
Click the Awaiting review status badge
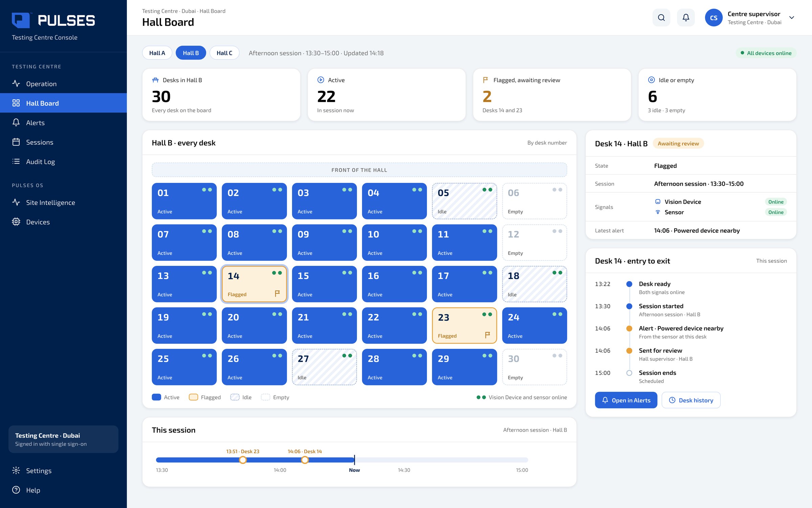(678, 144)
